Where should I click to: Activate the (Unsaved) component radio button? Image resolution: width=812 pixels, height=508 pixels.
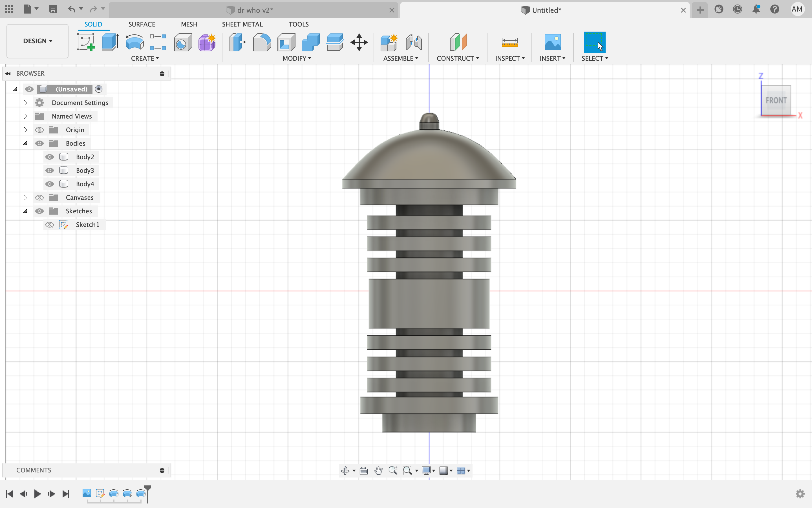pos(99,89)
